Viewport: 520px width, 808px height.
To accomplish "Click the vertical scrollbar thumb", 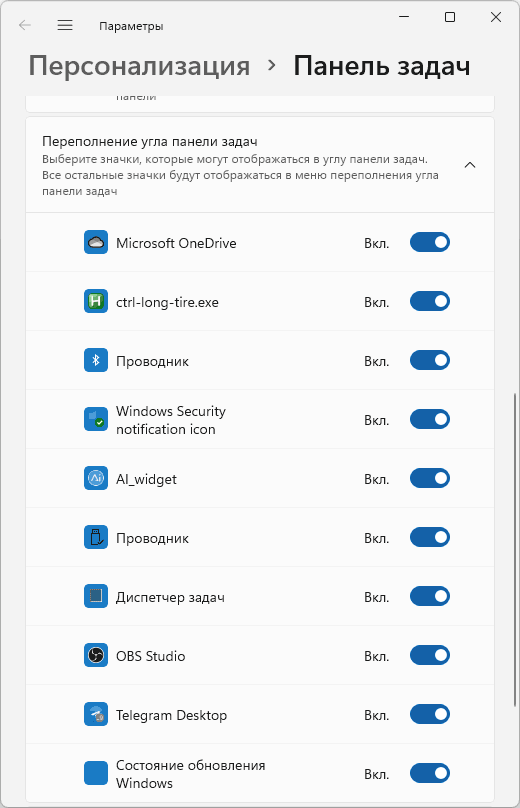I will tap(515, 550).
